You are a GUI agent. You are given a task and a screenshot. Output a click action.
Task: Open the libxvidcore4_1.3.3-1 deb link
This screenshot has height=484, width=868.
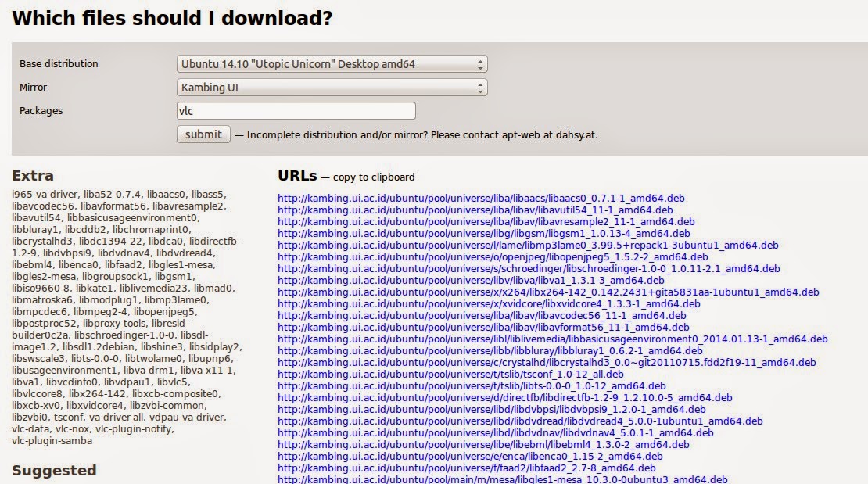tap(489, 303)
